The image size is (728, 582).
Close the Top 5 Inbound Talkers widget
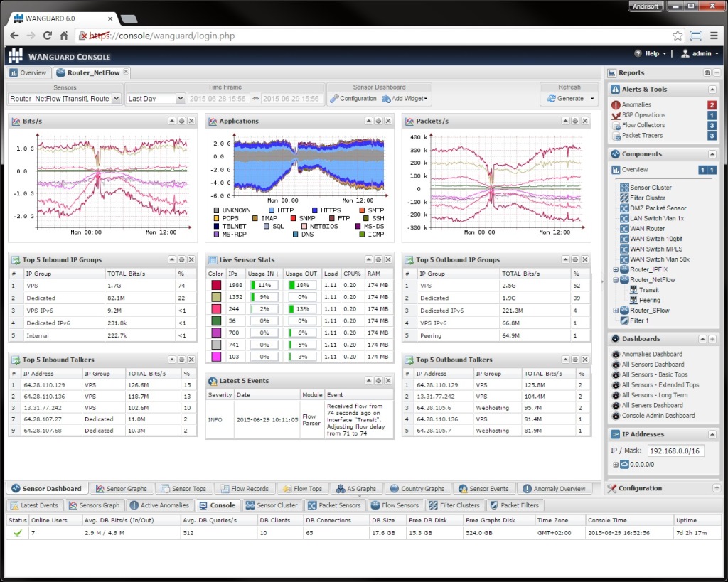click(191, 360)
